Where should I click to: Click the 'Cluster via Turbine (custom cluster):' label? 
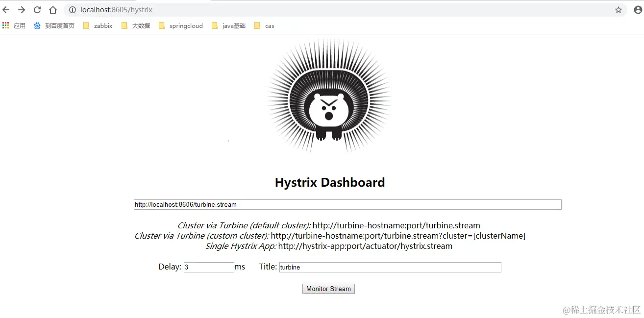click(x=202, y=236)
